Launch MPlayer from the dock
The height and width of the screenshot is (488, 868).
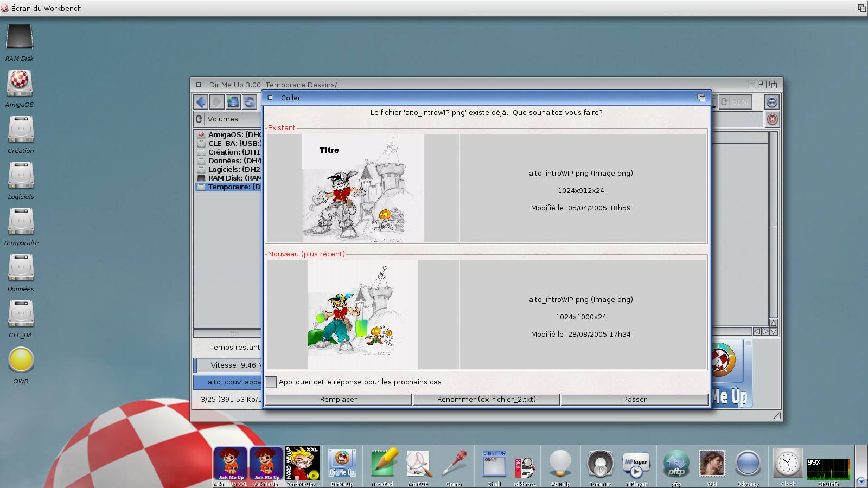pyautogui.click(x=636, y=465)
